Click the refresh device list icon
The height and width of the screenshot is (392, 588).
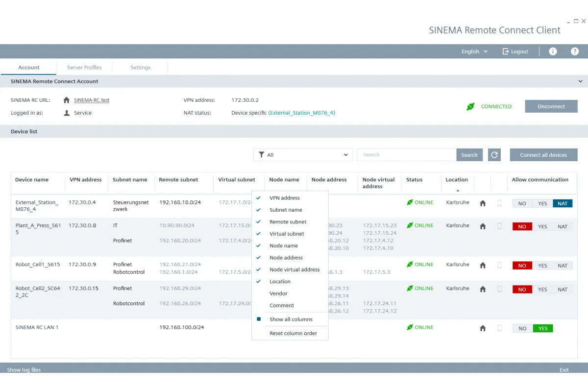pyautogui.click(x=495, y=155)
